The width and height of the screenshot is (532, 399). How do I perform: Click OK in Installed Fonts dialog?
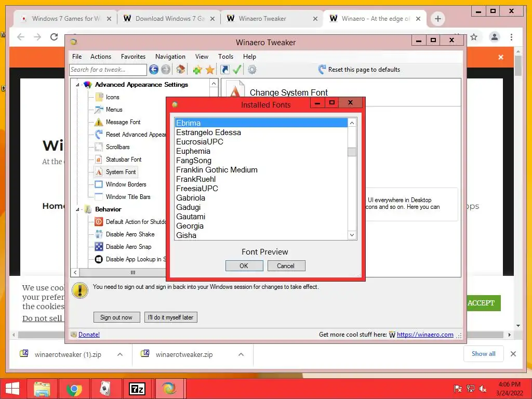(244, 265)
